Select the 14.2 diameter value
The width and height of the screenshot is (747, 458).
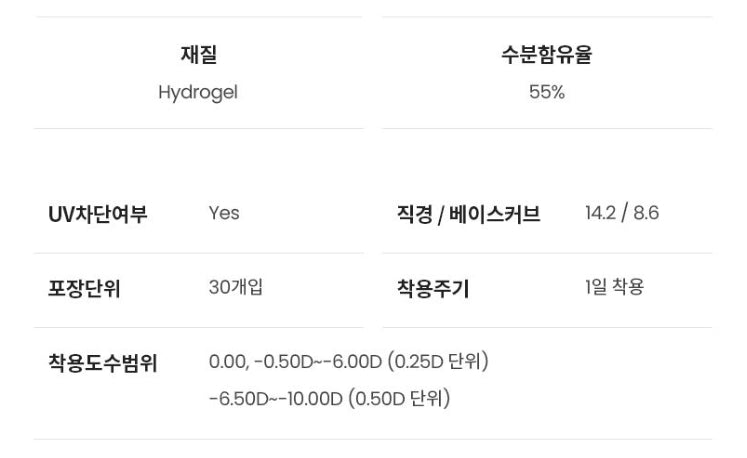[600, 213]
